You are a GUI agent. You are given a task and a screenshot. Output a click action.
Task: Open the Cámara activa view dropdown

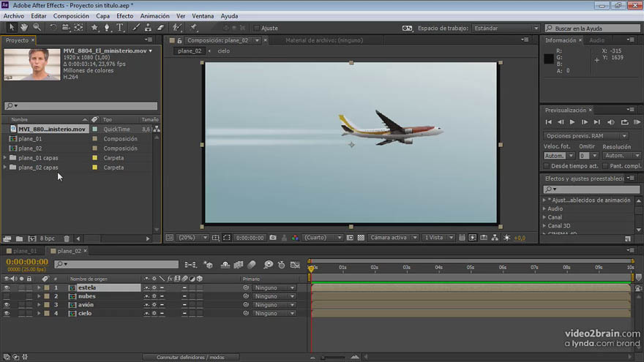[393, 238]
